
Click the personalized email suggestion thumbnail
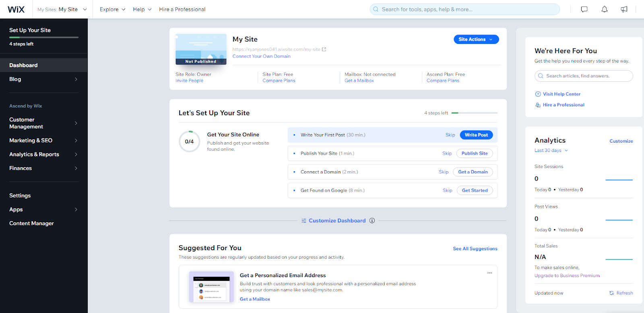coord(211,287)
